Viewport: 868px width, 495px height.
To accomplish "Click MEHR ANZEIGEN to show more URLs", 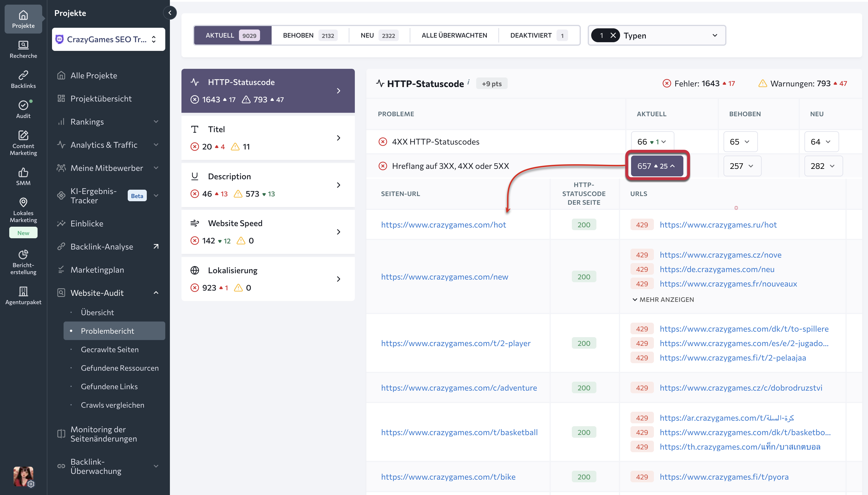I will pos(663,300).
